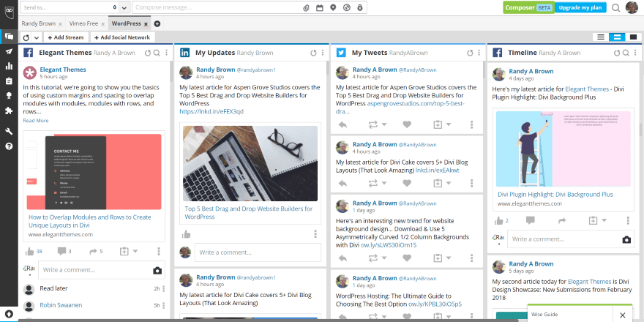
Task: Open assign dropdown on Elegant Themes post
Action: (135, 251)
